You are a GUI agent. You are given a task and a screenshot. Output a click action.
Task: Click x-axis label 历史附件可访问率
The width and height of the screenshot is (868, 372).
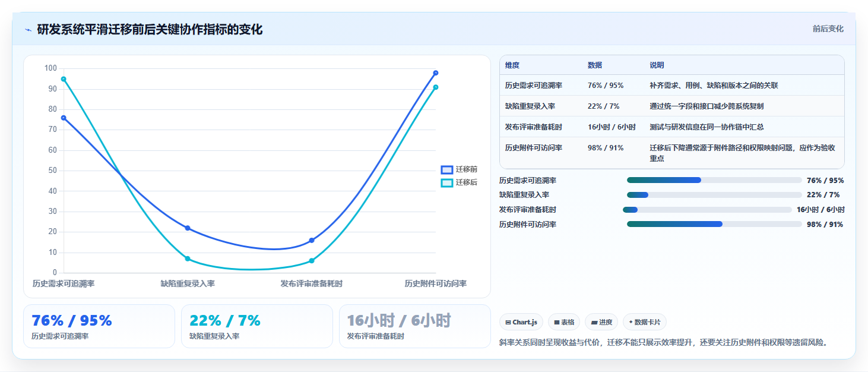coord(436,284)
